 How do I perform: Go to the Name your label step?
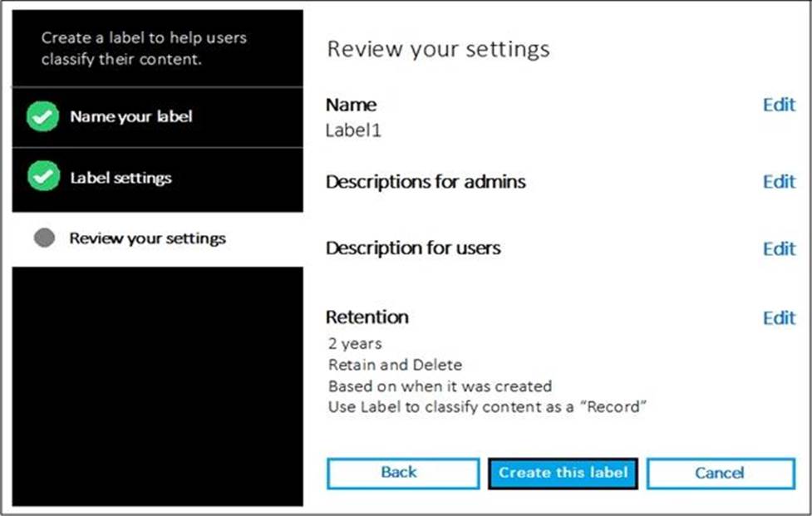point(130,117)
